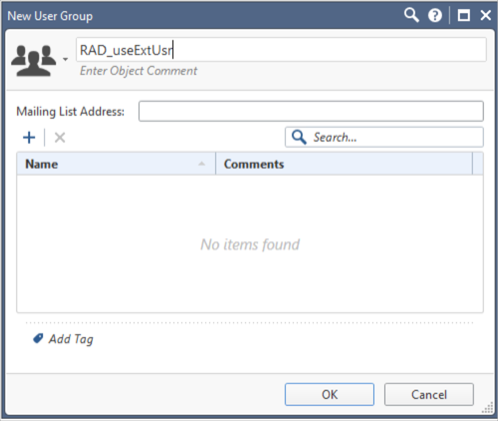The height and width of the screenshot is (421, 498).
Task: Click the Mailing List Address text box
Action: 311,111
